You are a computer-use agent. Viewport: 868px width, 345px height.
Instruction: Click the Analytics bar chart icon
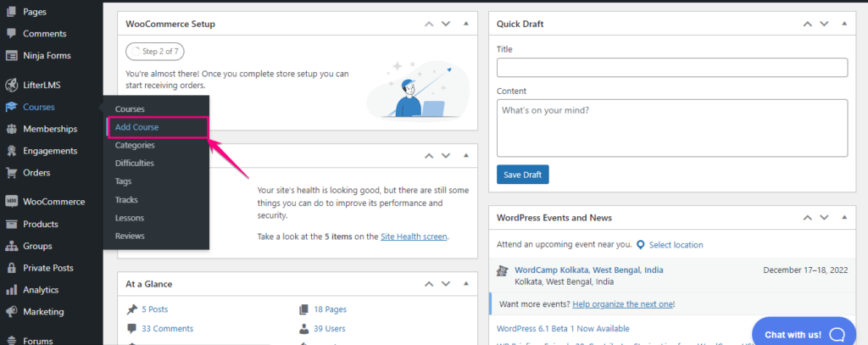[11, 290]
